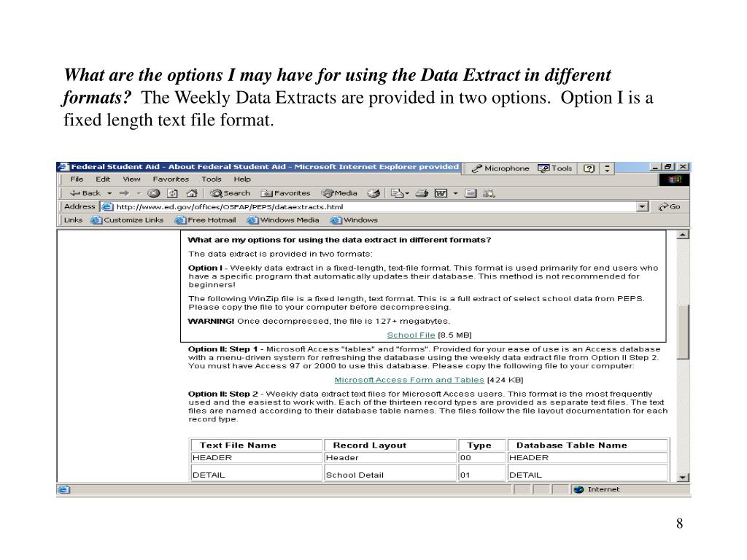Print the page with Print icon
Screen dimensions: 747x560
click(x=422, y=193)
